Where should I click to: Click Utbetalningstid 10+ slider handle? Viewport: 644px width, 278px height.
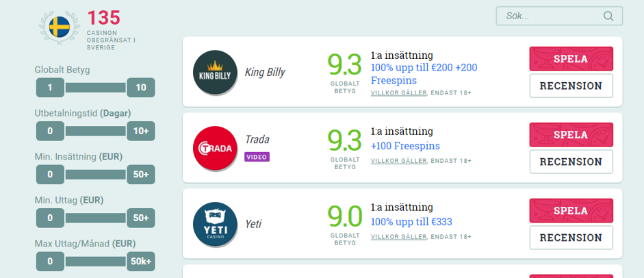(x=141, y=131)
